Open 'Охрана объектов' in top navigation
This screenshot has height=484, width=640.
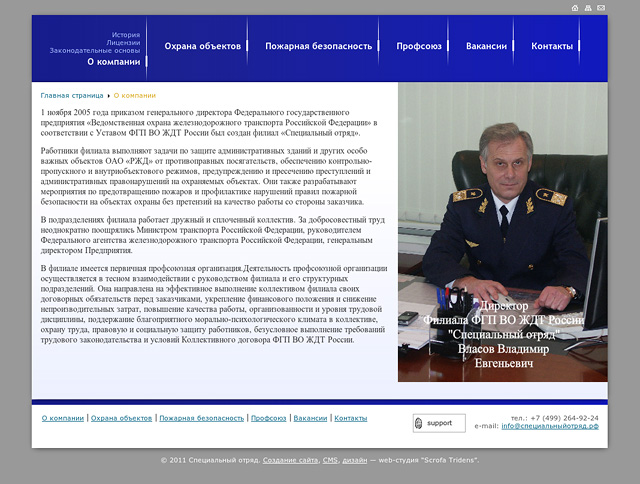(203, 47)
